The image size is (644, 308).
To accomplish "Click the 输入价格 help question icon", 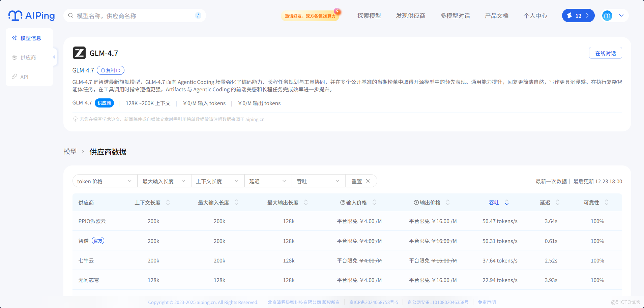I will (x=343, y=203).
